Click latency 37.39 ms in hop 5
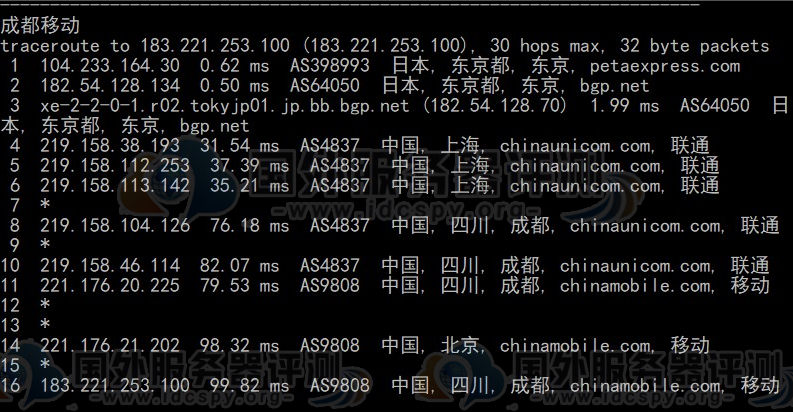Image resolution: width=793 pixels, height=412 pixels. click(249, 165)
